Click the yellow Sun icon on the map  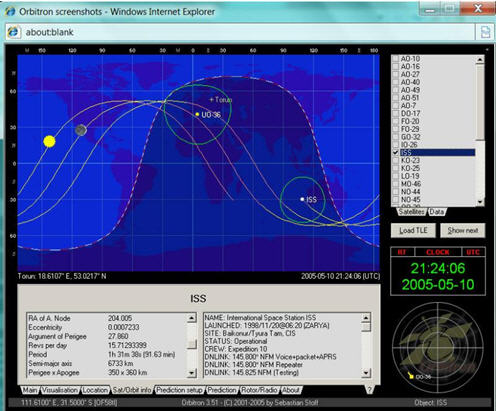pos(49,141)
